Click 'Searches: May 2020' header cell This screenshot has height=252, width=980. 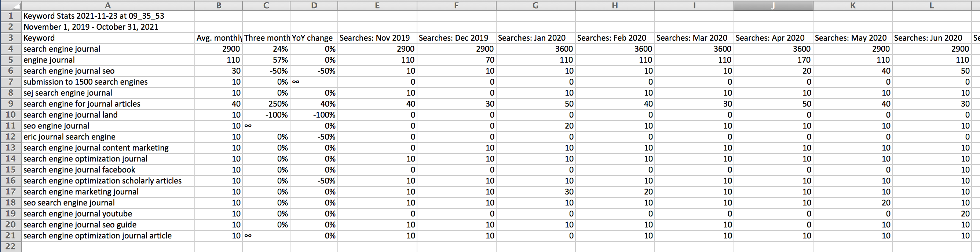point(853,38)
